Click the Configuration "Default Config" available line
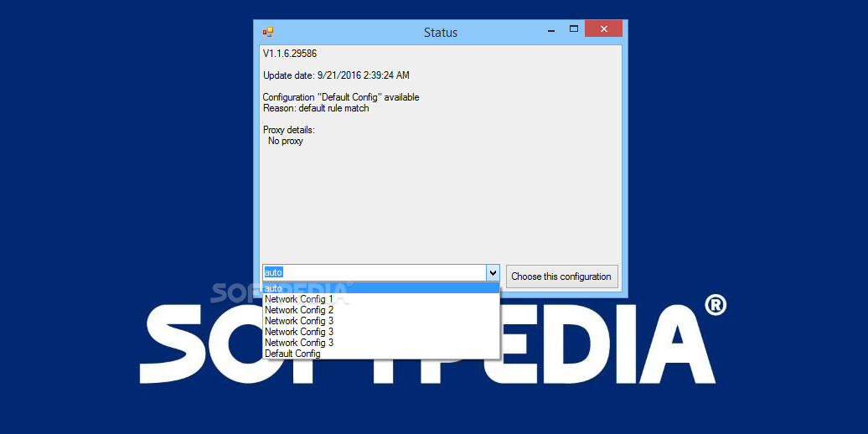The width and height of the screenshot is (868, 434). pos(340,97)
